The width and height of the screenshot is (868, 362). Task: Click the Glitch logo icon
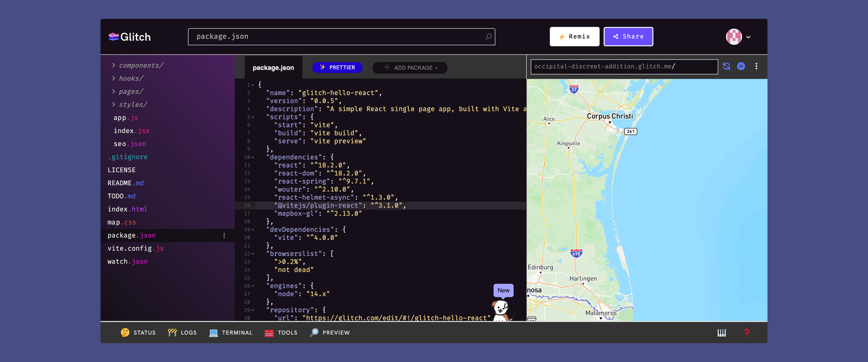click(x=114, y=37)
